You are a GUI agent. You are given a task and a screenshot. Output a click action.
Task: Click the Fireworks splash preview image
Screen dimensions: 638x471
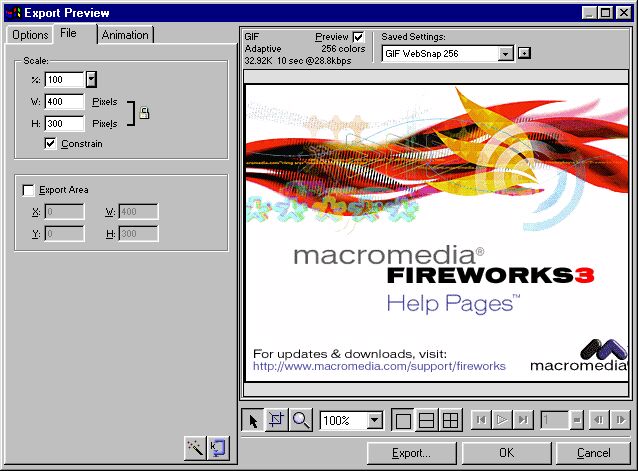click(x=437, y=233)
